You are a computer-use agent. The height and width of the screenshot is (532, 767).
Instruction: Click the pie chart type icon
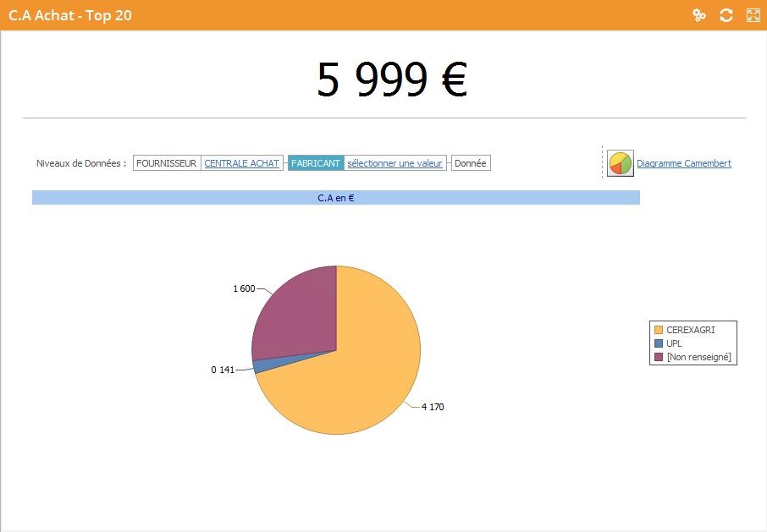621,163
